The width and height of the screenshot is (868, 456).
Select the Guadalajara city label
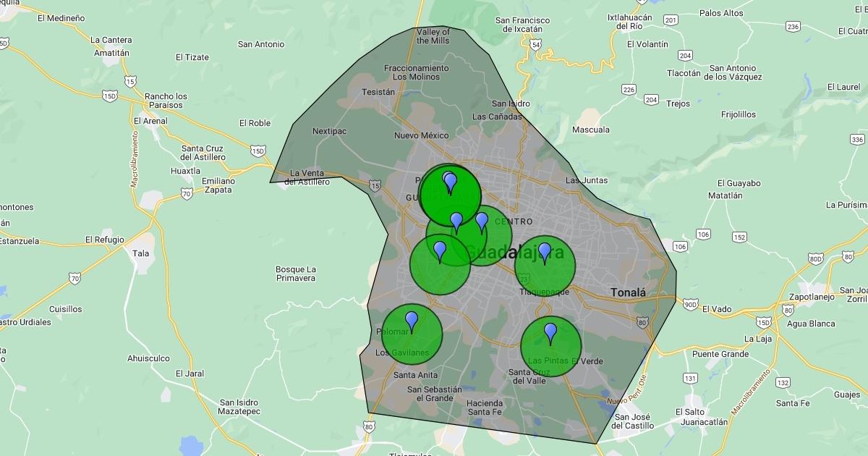point(514,253)
